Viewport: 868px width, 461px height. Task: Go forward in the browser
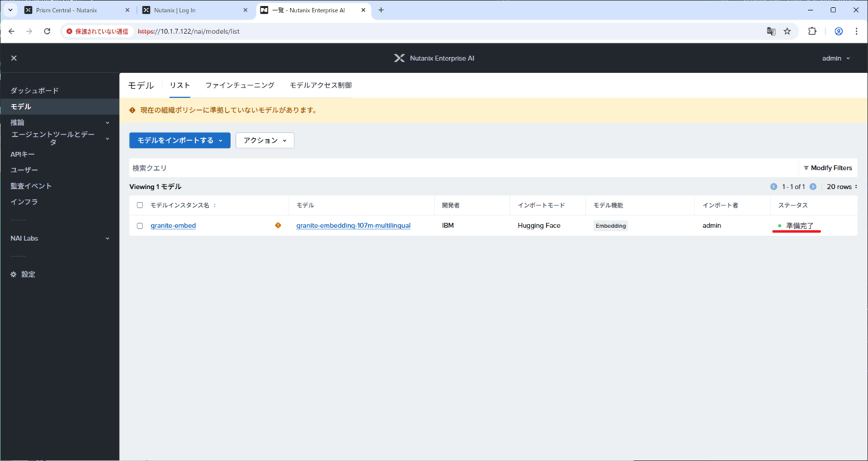tap(29, 31)
